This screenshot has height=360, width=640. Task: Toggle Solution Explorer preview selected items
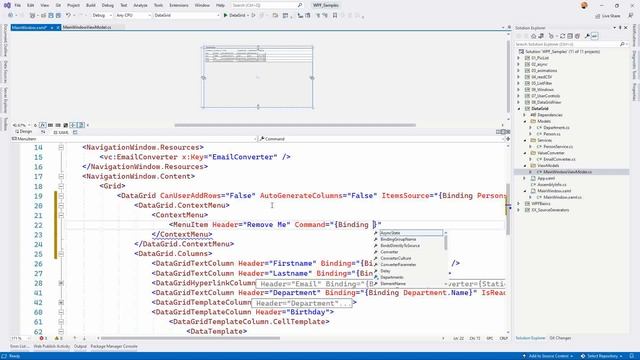coord(594,36)
